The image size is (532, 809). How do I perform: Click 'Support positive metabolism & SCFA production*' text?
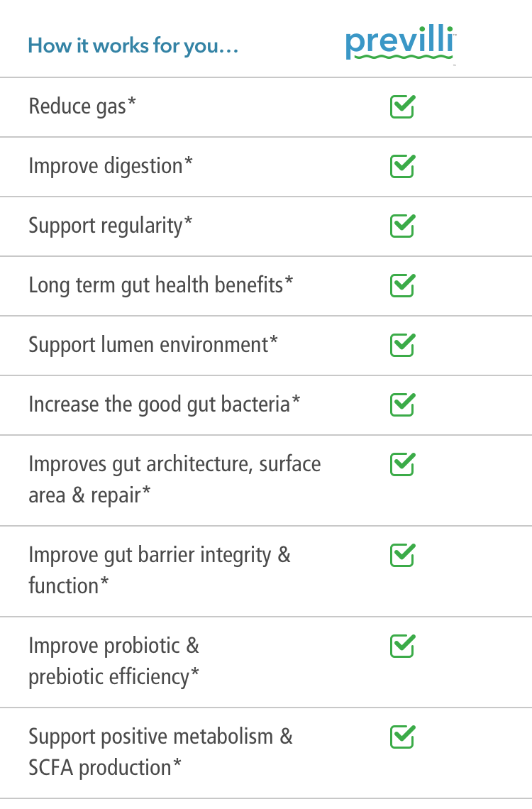[x=160, y=752]
